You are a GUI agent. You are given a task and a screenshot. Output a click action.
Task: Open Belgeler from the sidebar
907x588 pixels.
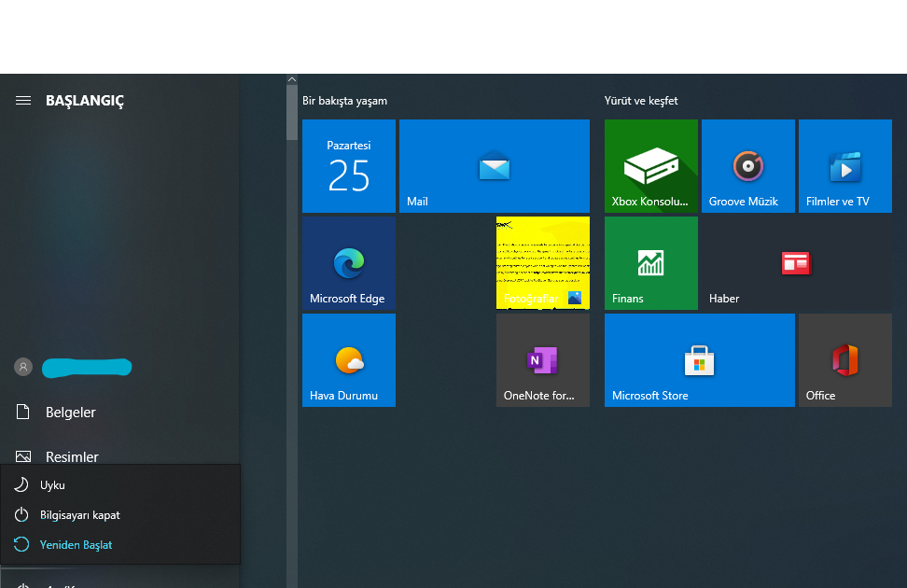point(119,412)
